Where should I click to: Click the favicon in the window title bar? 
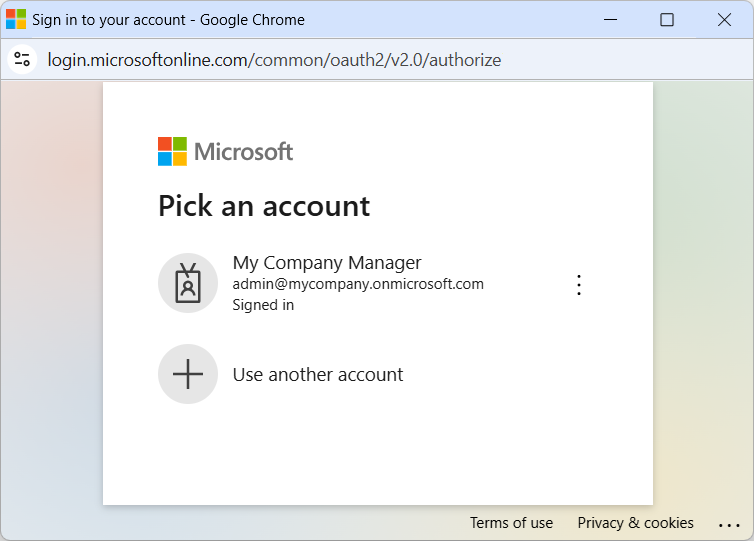(x=16, y=20)
